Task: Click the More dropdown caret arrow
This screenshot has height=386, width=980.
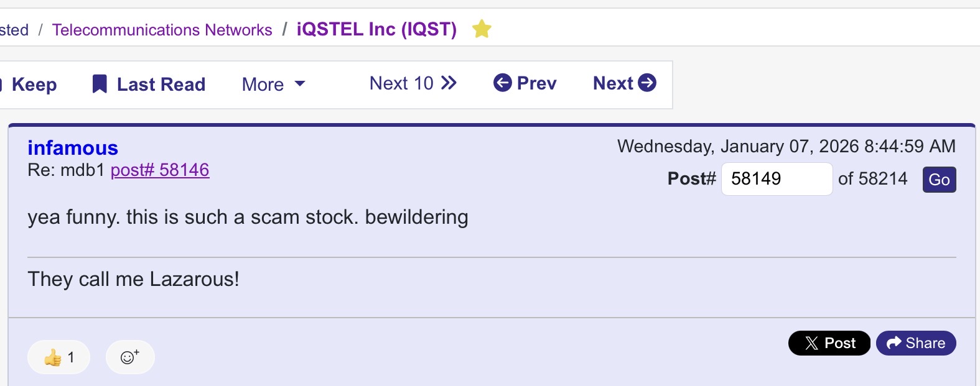Action: [x=300, y=84]
